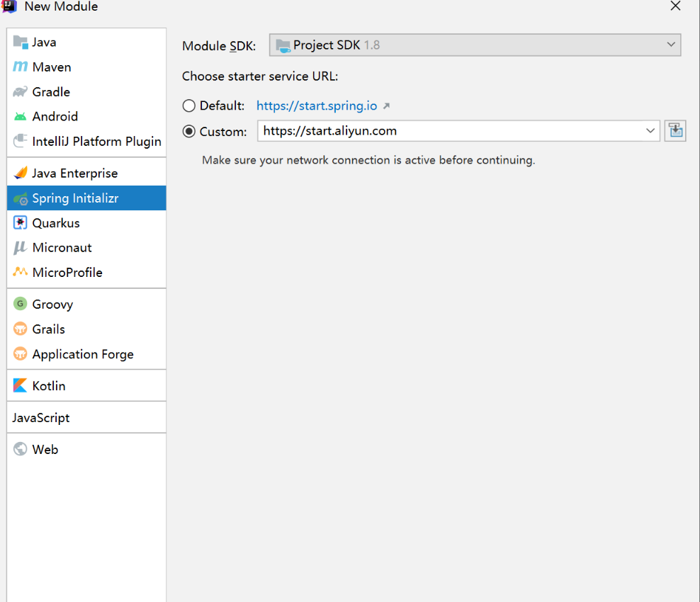Select Kotlin module type
Screen dimensions: 700x602
pyautogui.click(x=86, y=385)
